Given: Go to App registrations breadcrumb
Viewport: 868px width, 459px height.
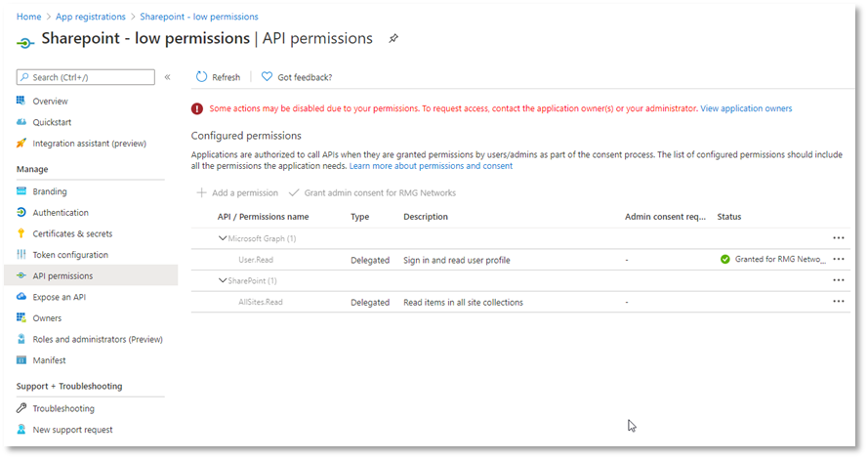Looking at the screenshot, I should point(90,17).
